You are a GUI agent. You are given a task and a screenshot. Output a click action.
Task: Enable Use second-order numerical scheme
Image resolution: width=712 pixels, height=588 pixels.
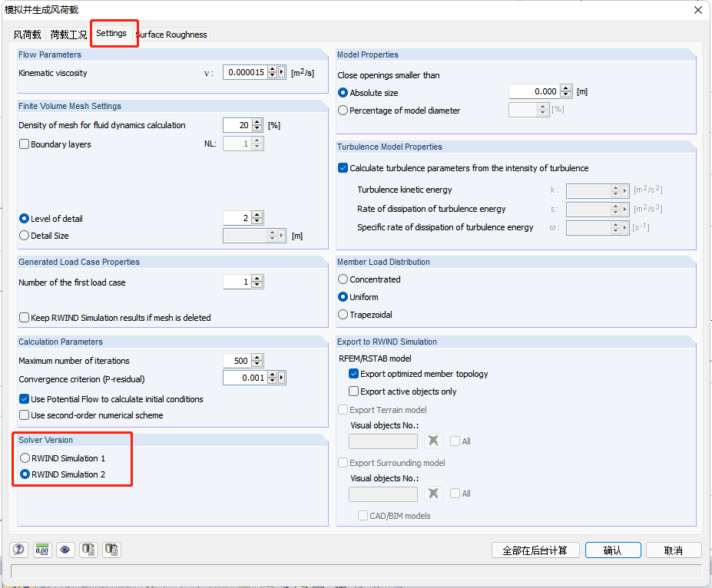click(x=24, y=415)
